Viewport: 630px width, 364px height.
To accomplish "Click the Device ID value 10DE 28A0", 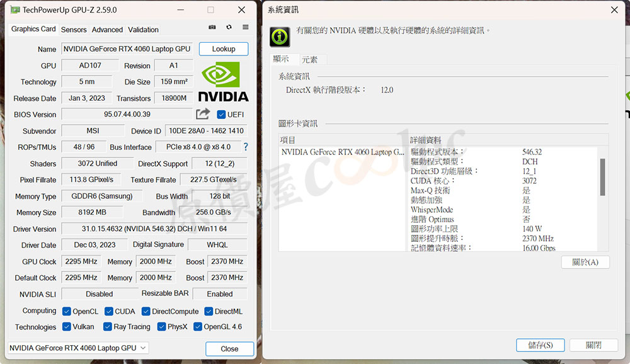I will pyautogui.click(x=206, y=130).
